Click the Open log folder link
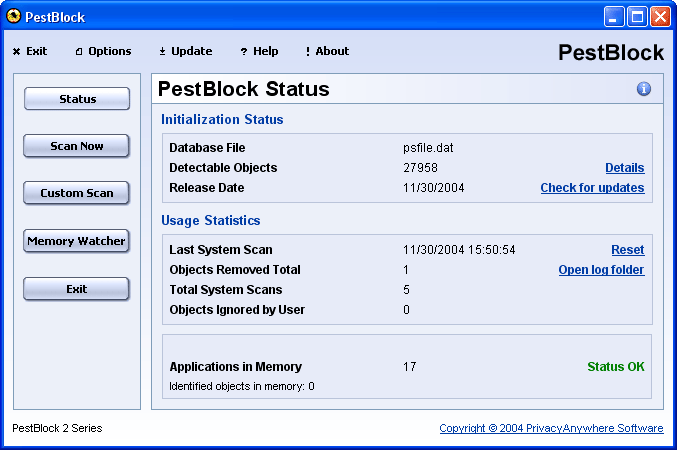 coord(601,270)
